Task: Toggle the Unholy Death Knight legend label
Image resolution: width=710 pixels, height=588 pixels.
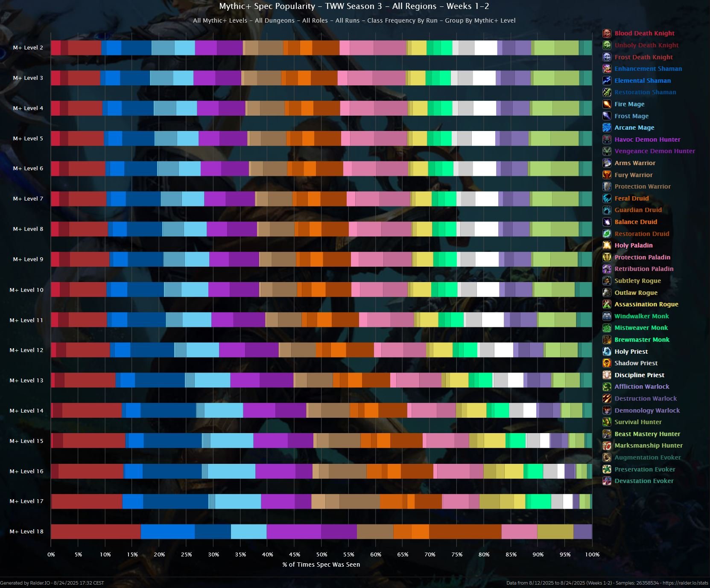Action: tap(646, 45)
